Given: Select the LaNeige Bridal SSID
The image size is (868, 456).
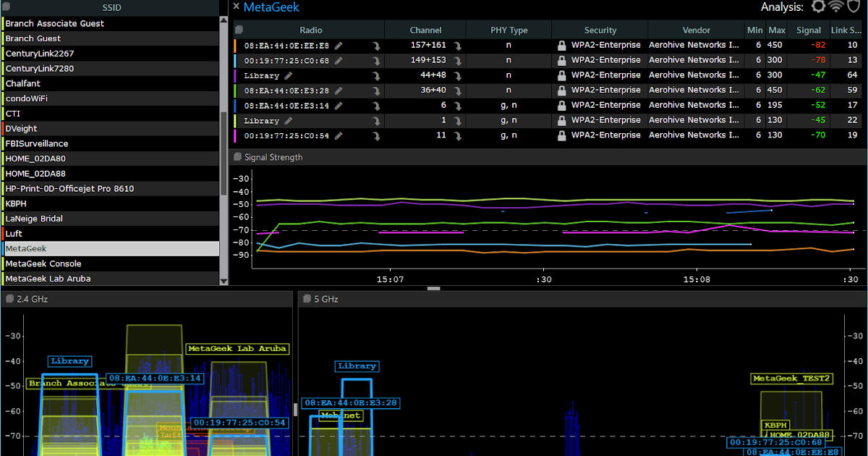Looking at the screenshot, I should (110, 219).
